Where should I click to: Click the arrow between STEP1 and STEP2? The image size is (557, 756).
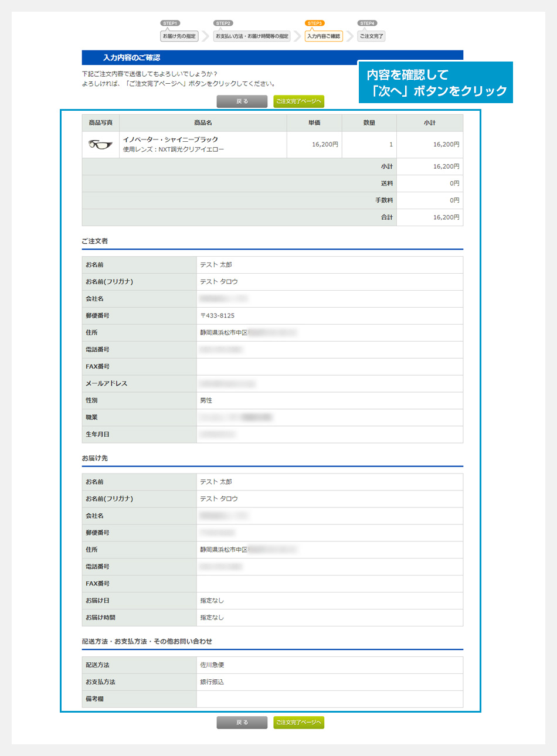point(206,36)
